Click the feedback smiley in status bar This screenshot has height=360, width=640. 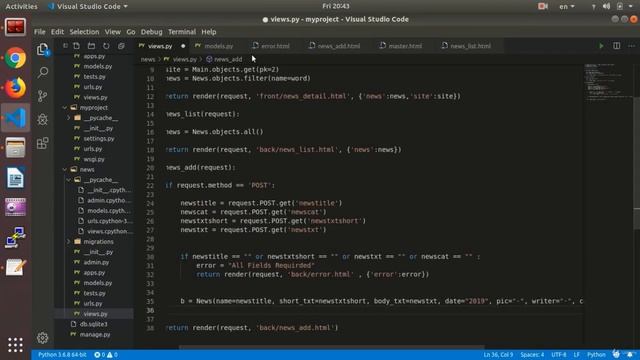click(616, 354)
